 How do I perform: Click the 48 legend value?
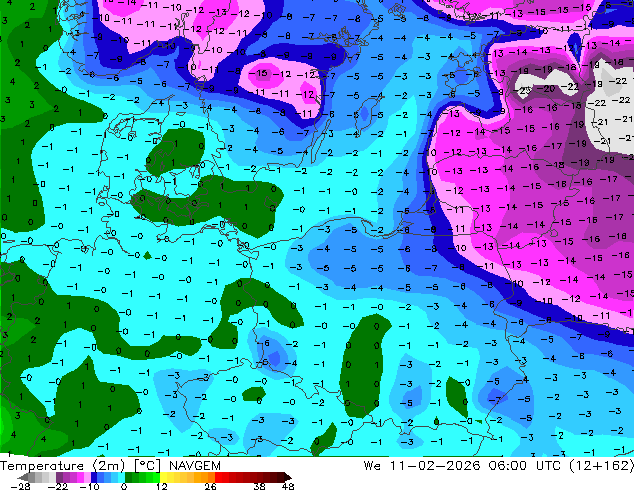pos(288,486)
